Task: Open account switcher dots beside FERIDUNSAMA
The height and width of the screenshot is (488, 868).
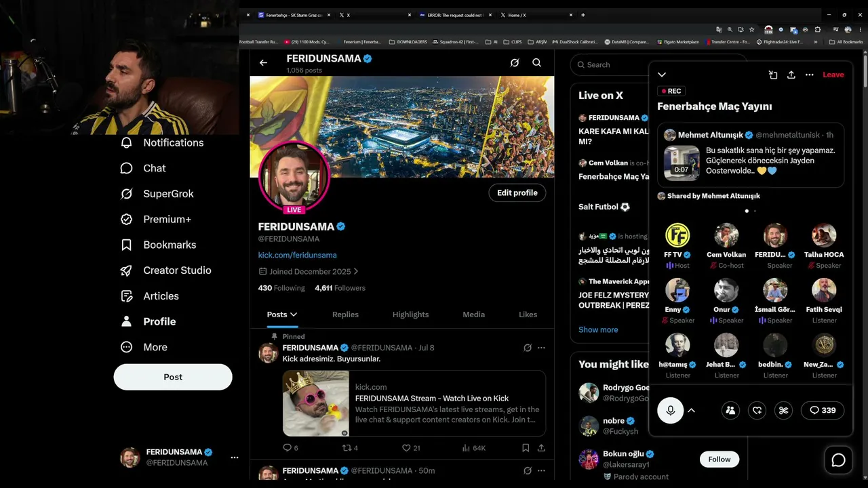Action: (x=234, y=457)
